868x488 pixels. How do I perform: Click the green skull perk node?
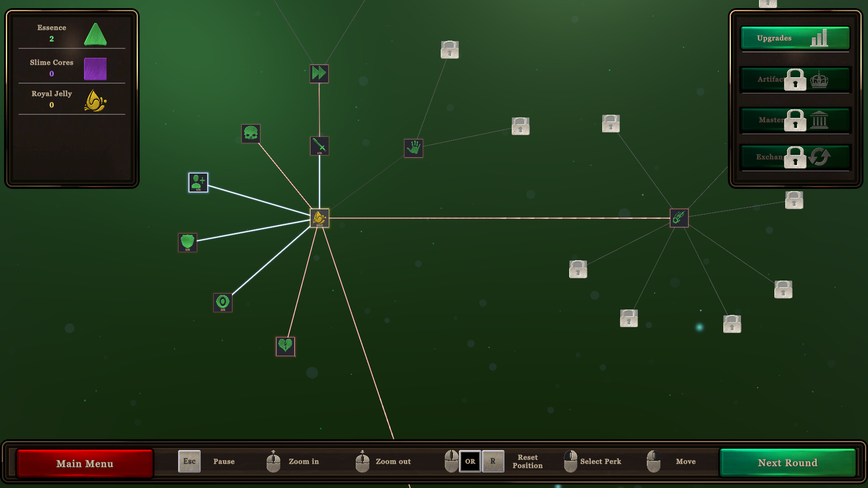coord(251,133)
